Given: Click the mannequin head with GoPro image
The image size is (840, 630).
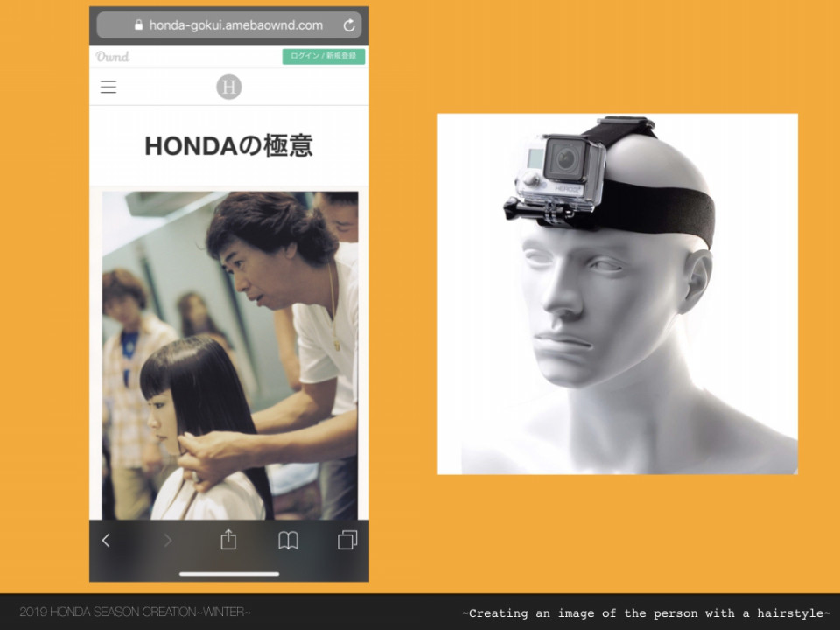Looking at the screenshot, I should [x=617, y=294].
